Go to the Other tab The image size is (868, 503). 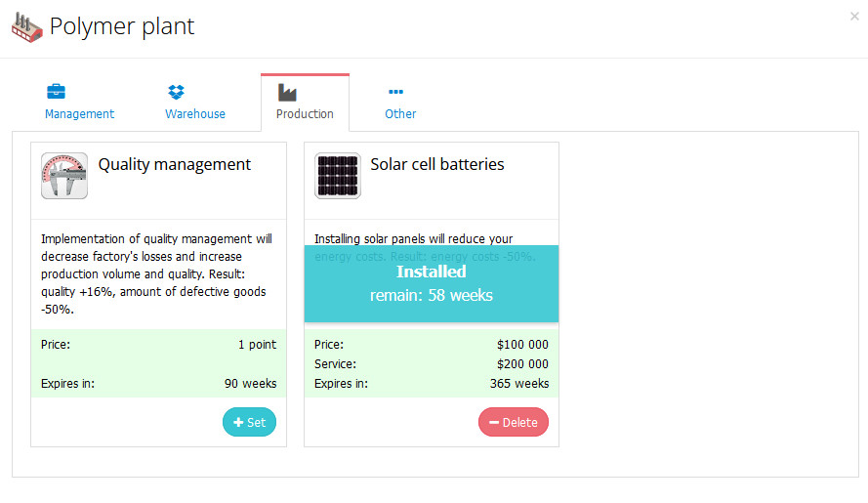point(400,113)
